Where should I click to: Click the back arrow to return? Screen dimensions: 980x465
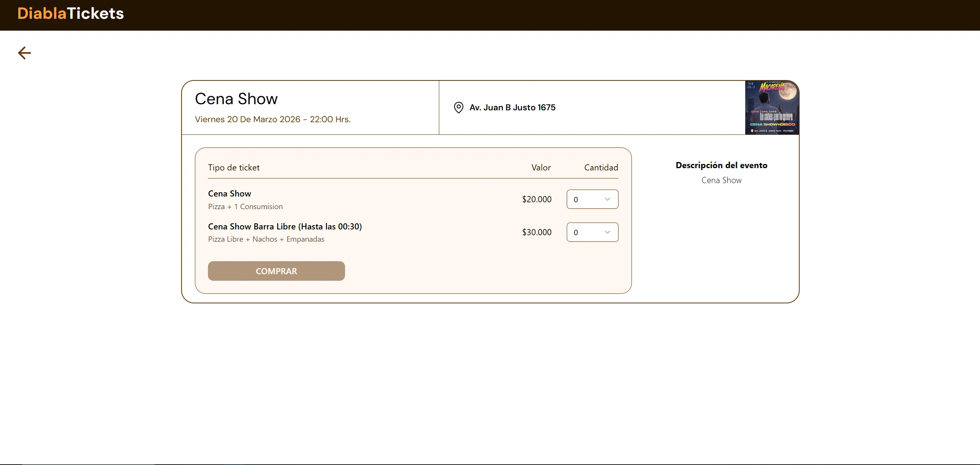pos(24,53)
